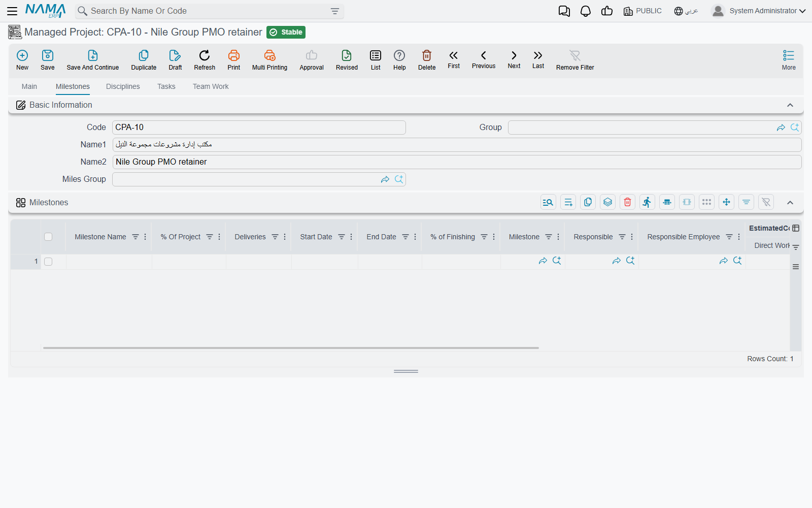Mark the record as Revised
Image resolution: width=812 pixels, height=508 pixels.
tap(347, 60)
